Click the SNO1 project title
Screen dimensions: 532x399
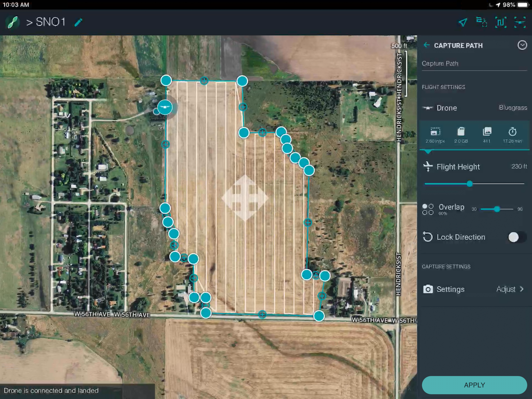point(50,22)
